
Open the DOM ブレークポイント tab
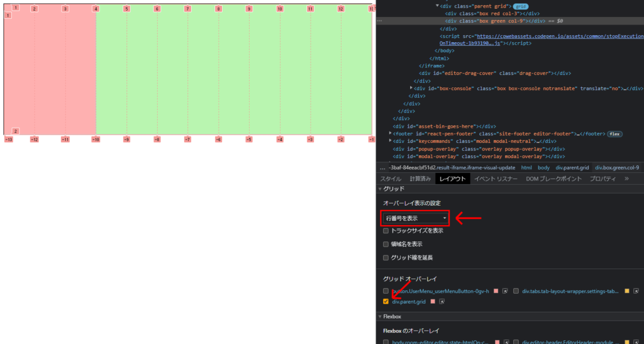coord(554,179)
